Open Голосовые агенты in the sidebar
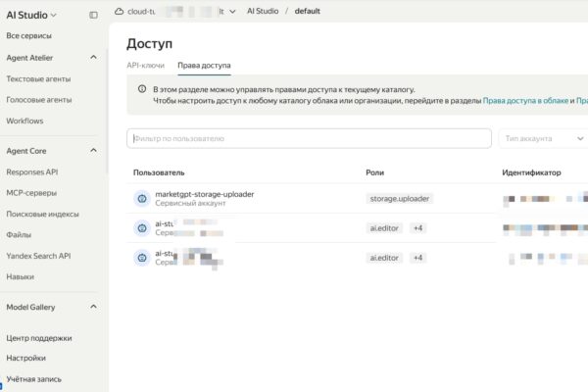Viewport: 588px width, 392px height. pos(39,100)
